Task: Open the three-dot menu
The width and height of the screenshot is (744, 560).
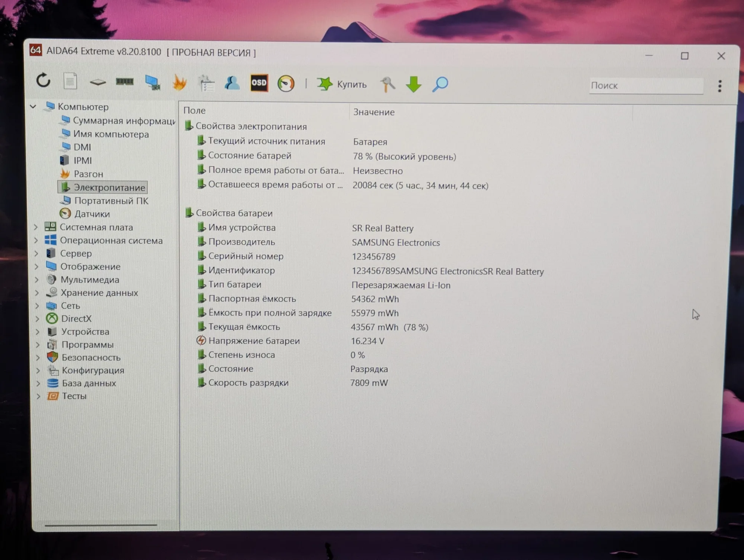Action: 720,86
